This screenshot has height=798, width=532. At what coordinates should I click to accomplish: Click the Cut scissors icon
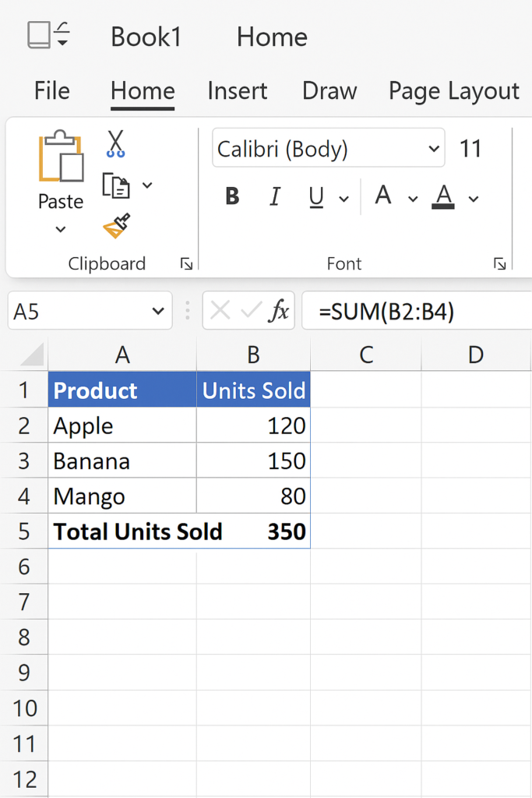pos(115,143)
